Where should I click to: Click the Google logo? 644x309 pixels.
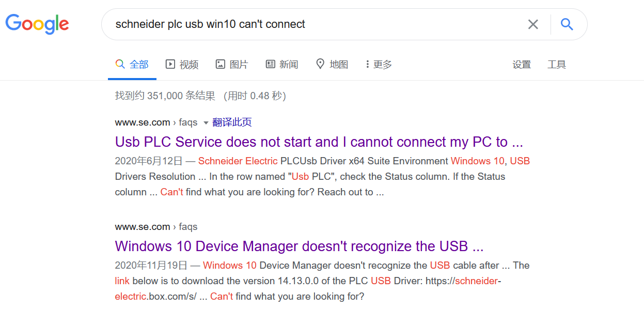pyautogui.click(x=37, y=24)
